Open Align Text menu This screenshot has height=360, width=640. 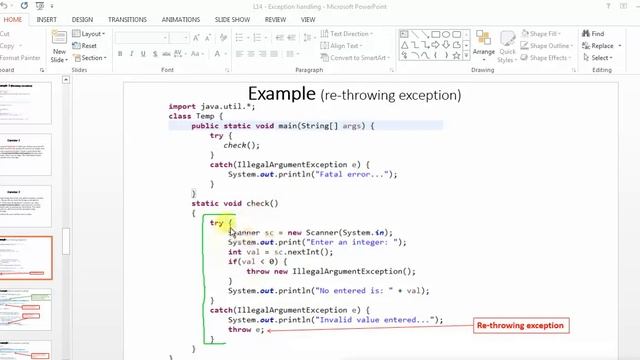342,46
